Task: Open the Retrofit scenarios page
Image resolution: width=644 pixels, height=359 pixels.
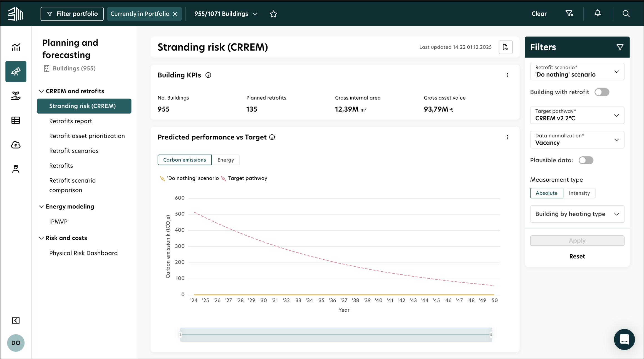Action: [74, 151]
